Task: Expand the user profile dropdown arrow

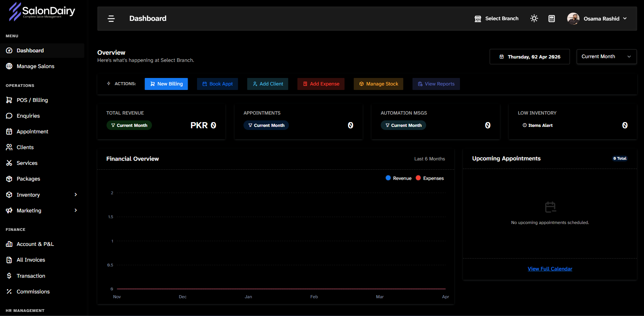Action: (625, 18)
